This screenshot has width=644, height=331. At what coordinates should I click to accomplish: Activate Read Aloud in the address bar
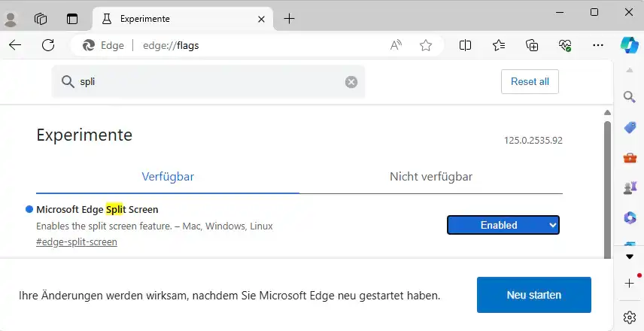click(396, 45)
